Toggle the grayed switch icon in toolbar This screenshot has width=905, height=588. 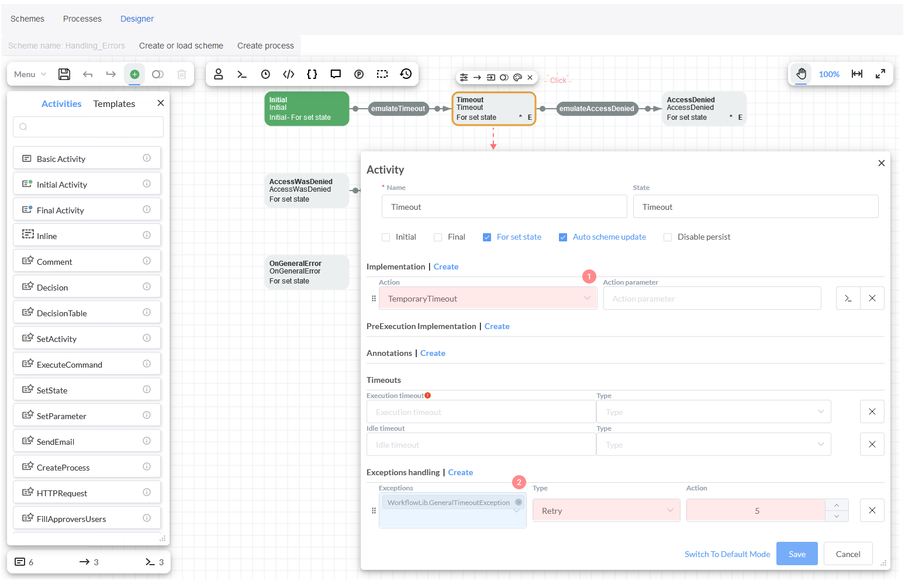pos(158,74)
